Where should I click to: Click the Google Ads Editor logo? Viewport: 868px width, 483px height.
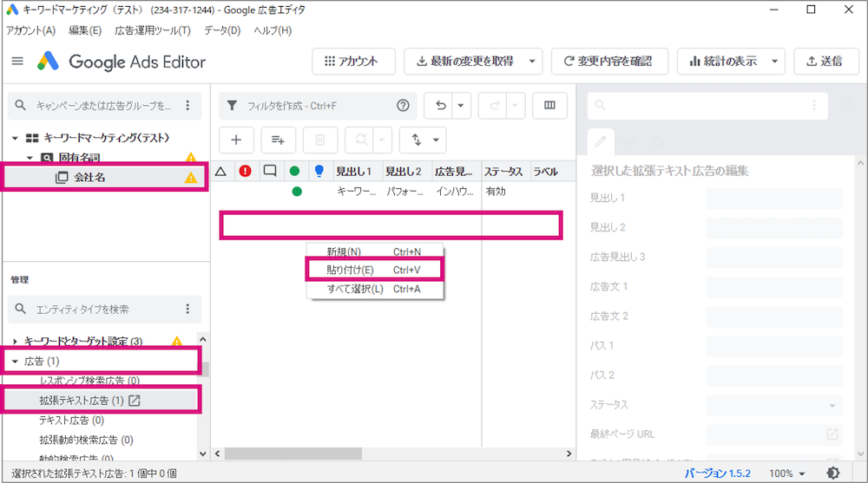tap(48, 62)
